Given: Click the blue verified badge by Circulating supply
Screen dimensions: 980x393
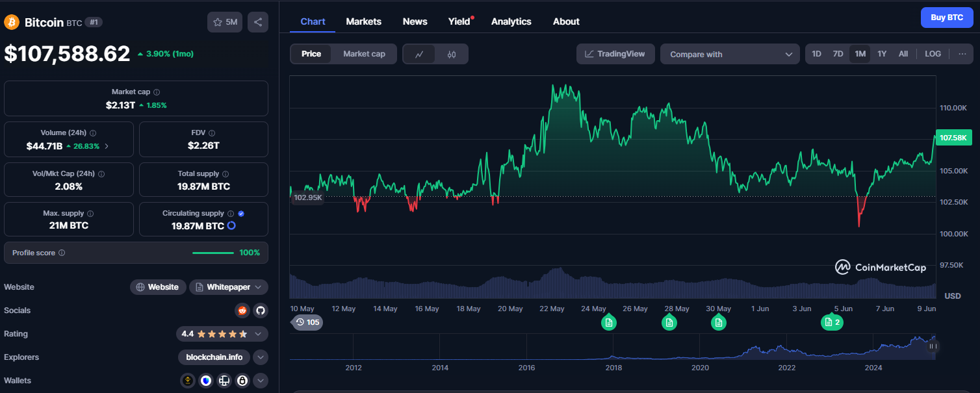Looking at the screenshot, I should (x=241, y=213).
